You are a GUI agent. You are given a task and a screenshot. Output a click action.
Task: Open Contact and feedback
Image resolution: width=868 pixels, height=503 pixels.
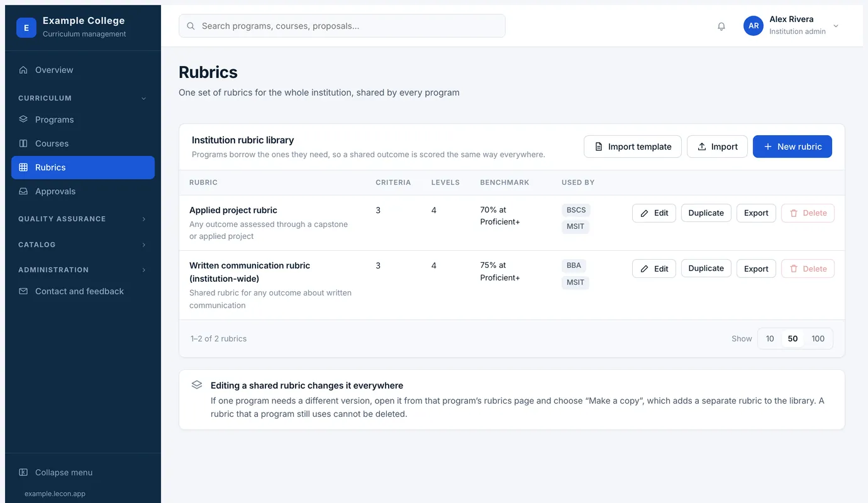click(x=83, y=291)
